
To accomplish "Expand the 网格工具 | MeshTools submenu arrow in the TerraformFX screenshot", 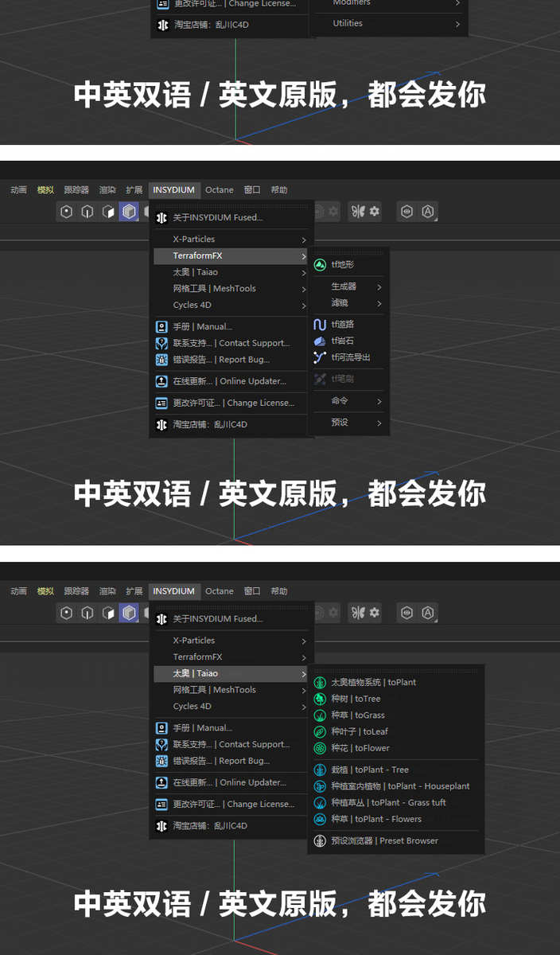I will coord(304,289).
